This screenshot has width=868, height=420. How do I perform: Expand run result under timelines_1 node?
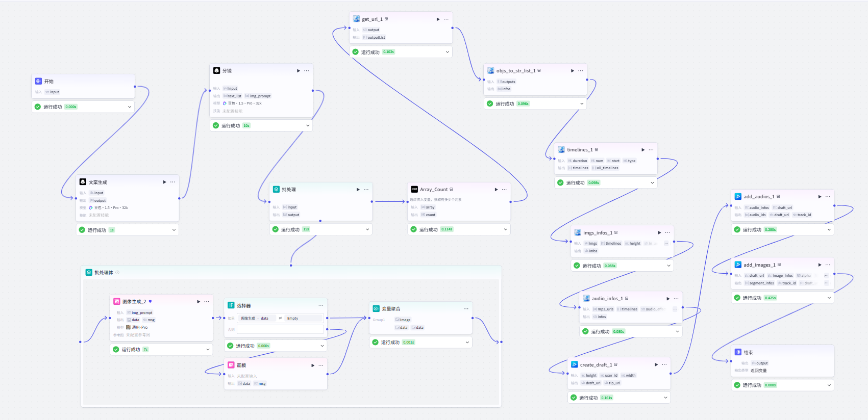point(652,182)
